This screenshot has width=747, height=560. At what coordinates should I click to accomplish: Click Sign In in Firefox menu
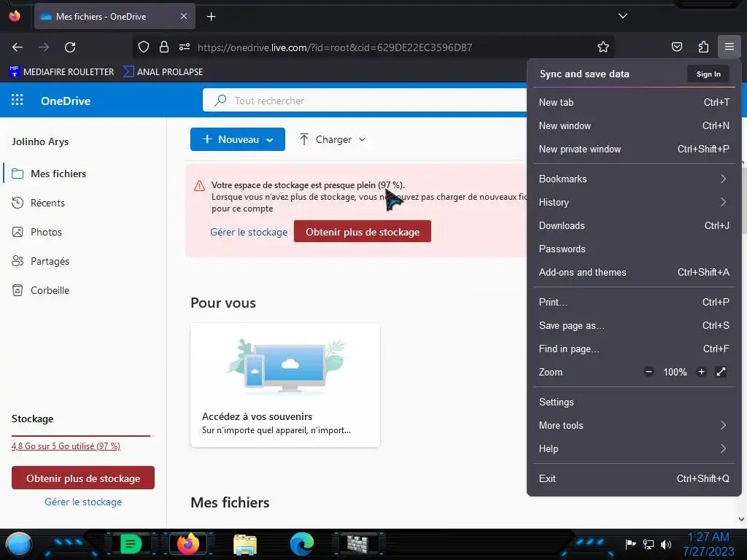click(x=708, y=74)
